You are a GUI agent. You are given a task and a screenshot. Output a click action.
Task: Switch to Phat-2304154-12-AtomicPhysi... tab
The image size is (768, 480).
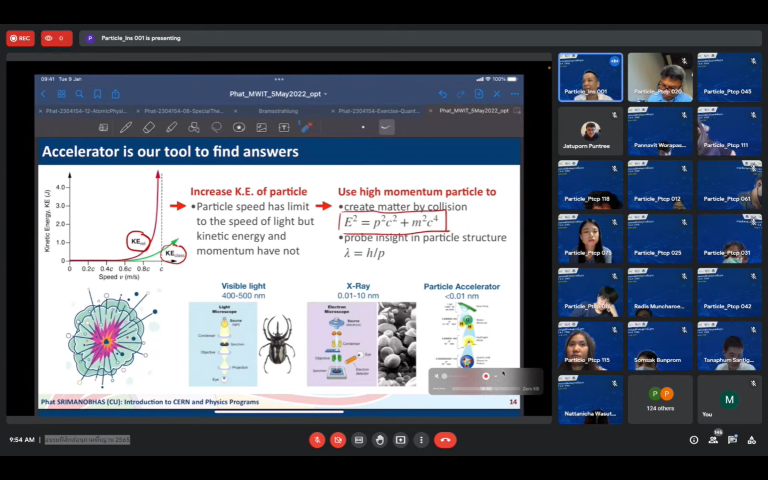coord(87,111)
